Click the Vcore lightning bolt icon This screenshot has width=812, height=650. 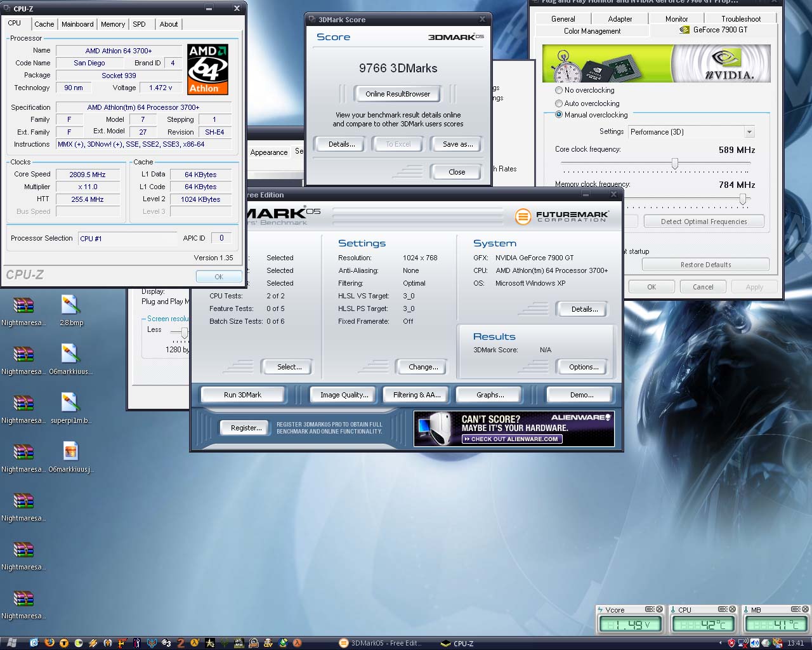pyautogui.click(x=600, y=610)
